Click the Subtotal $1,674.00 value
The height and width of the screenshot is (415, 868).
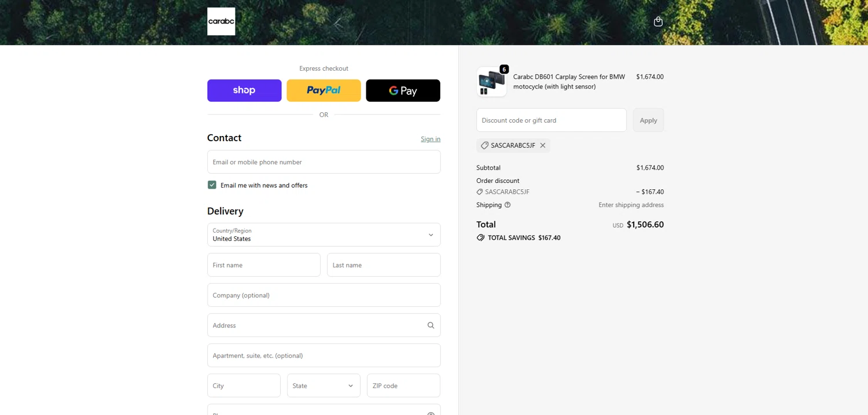pos(650,168)
